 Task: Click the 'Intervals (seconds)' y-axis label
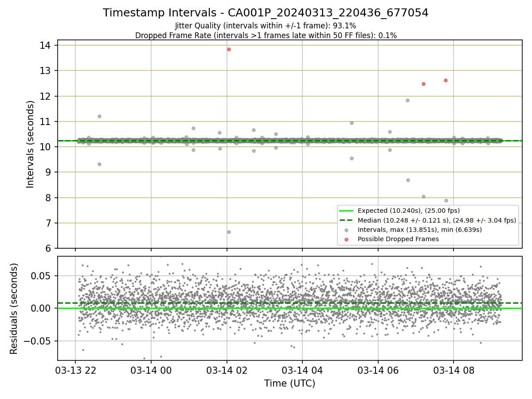pyautogui.click(x=31, y=144)
